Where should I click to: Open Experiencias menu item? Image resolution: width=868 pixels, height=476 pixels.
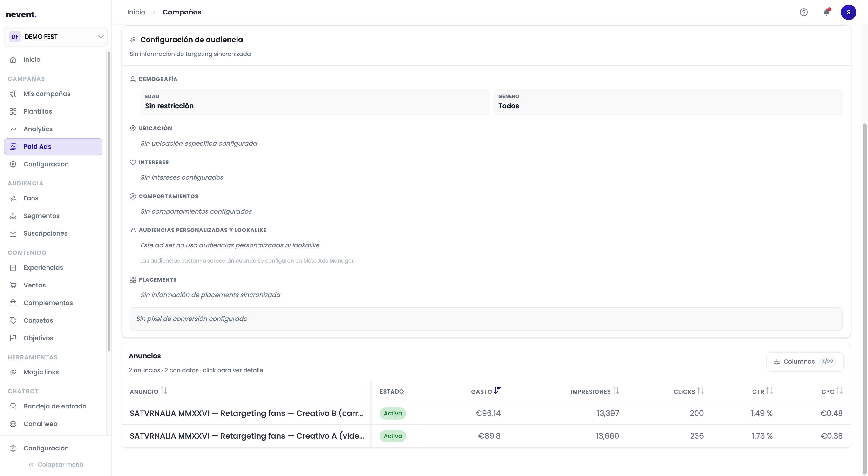point(53,268)
